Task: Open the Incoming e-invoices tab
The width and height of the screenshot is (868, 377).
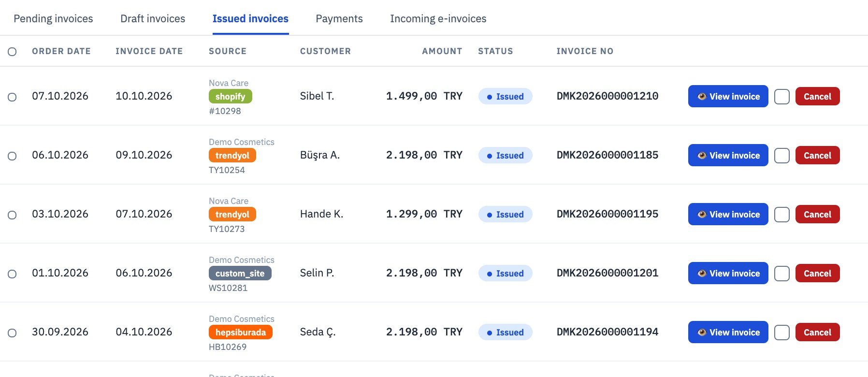Action: point(438,18)
